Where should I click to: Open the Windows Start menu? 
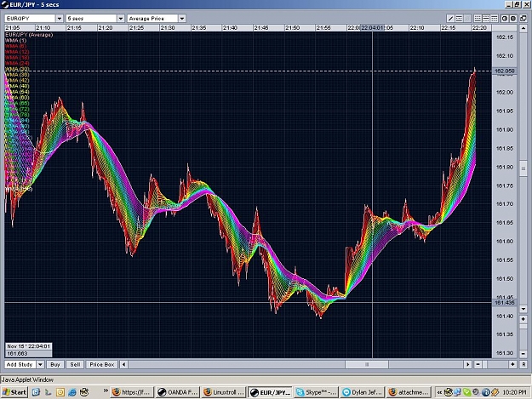[14, 392]
